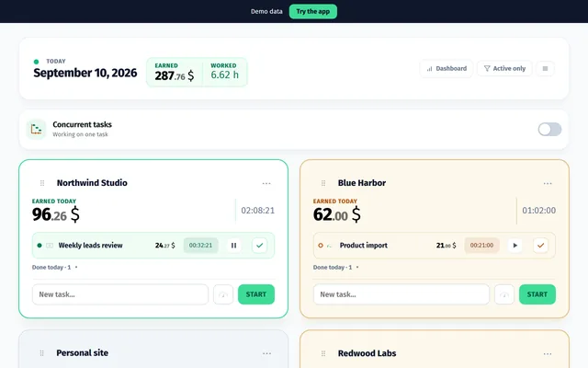The width and height of the screenshot is (588, 368).
Task: Toggle the Active only filter
Action: pyautogui.click(x=504, y=69)
